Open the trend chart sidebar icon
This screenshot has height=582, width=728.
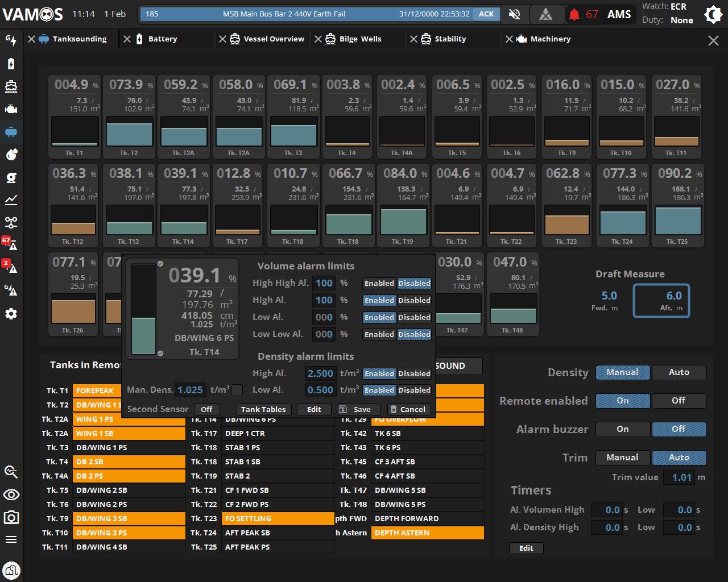11,200
